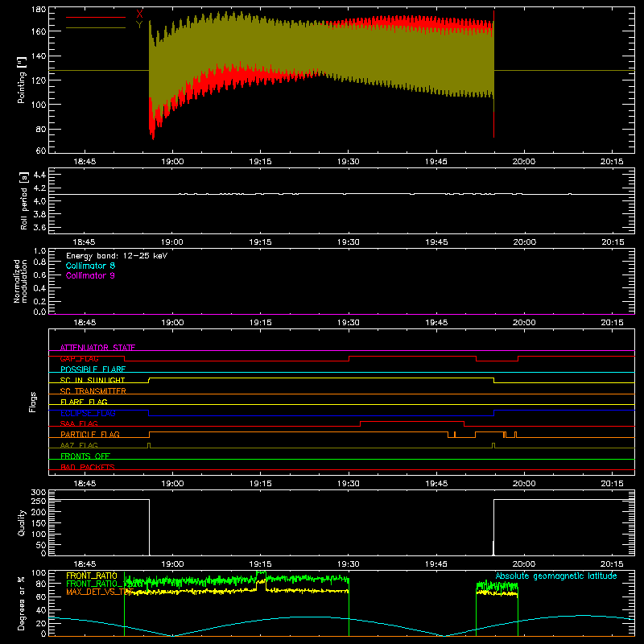Click the ATTENUATOR_STATE flag label

coord(97,348)
